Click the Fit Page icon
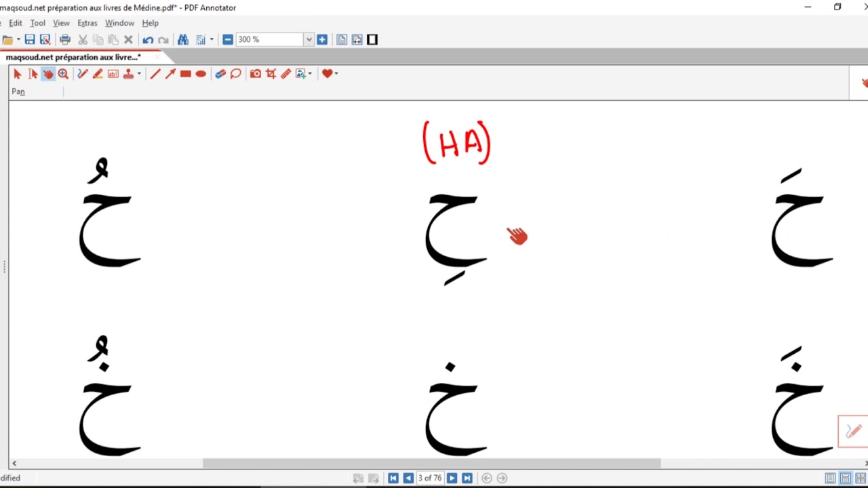 click(342, 39)
